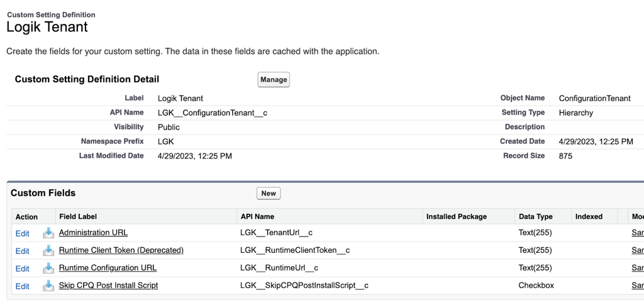The width and height of the screenshot is (644, 300).
Task: Click the API Name column header
Action: (x=257, y=216)
